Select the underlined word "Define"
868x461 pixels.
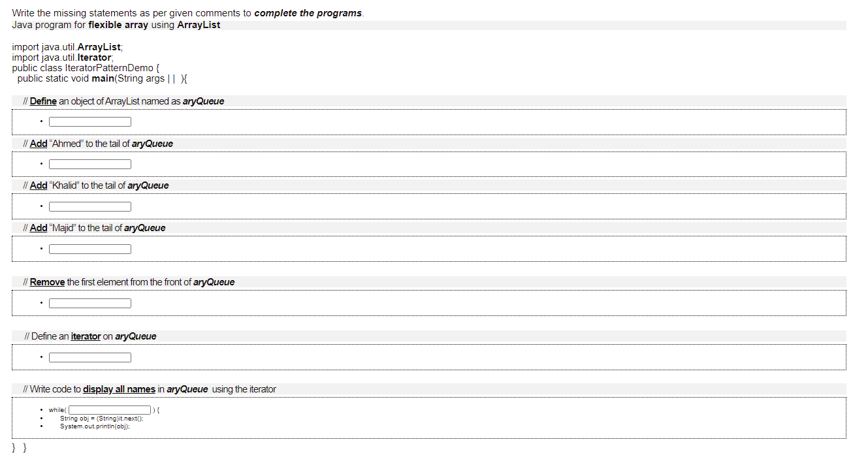43,101
